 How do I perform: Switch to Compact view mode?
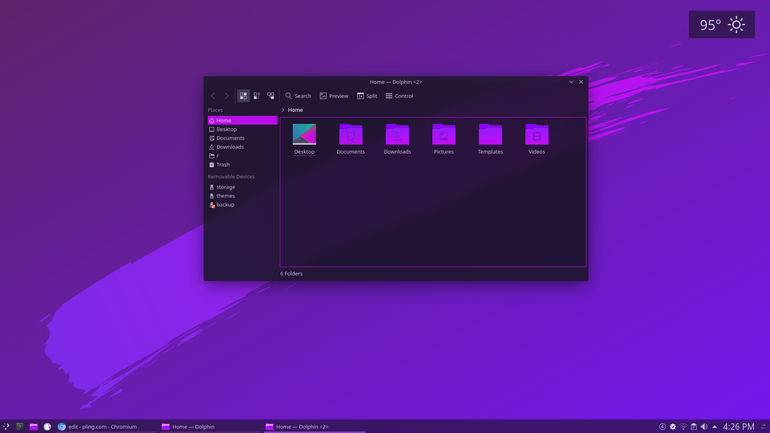pyautogui.click(x=257, y=96)
